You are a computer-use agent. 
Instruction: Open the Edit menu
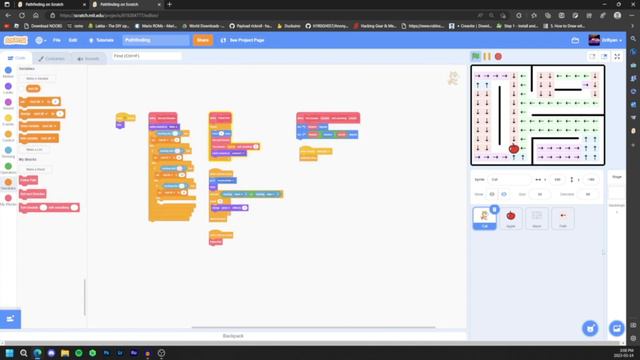[73, 40]
